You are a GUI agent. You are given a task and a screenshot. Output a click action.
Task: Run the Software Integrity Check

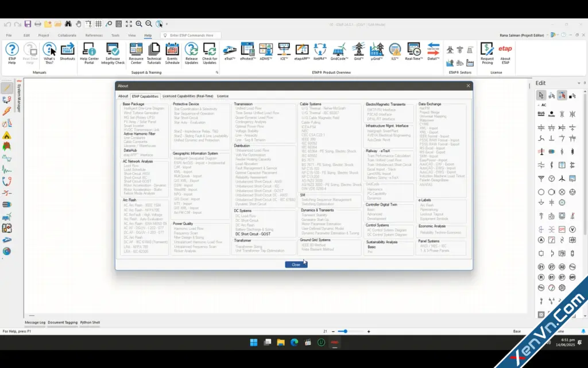click(113, 53)
